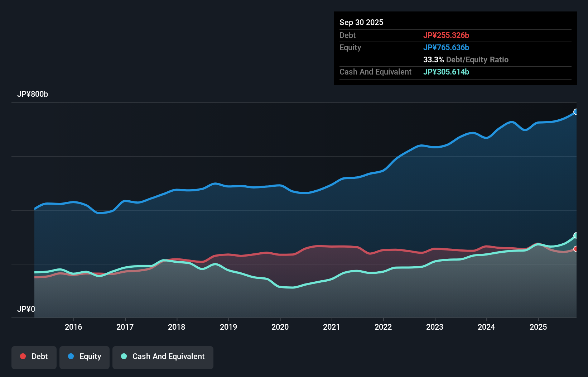Click the 33.3% Debt/Equity Ratio text
Viewport: 588px width, 377px height.
click(466, 59)
